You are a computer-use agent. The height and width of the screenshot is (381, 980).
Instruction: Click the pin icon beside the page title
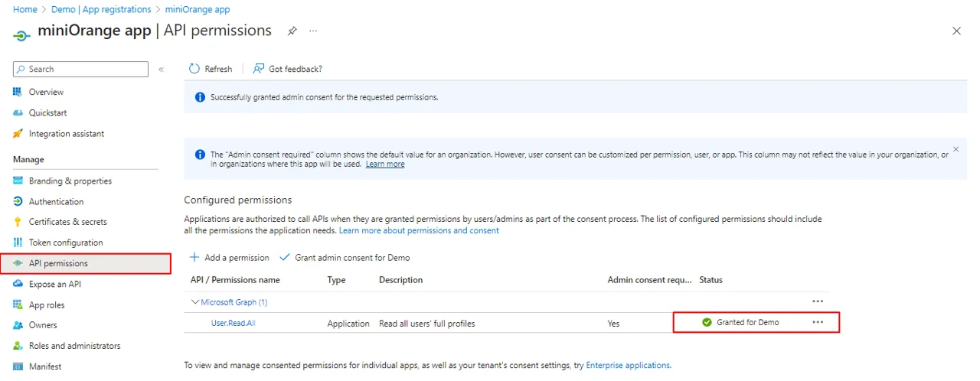[x=292, y=31]
